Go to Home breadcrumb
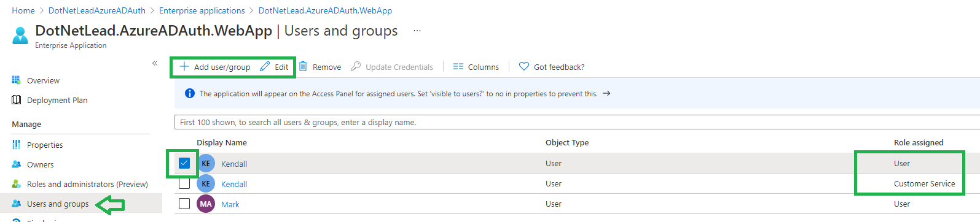 tap(23, 10)
